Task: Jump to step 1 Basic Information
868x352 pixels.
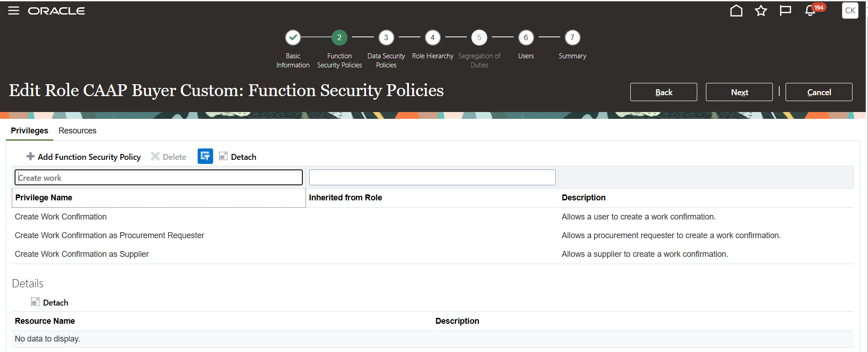Action: click(293, 37)
